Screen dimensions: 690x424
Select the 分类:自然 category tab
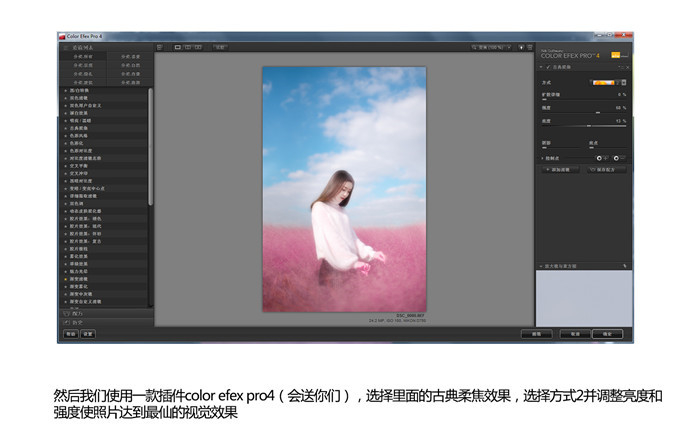[x=130, y=65]
